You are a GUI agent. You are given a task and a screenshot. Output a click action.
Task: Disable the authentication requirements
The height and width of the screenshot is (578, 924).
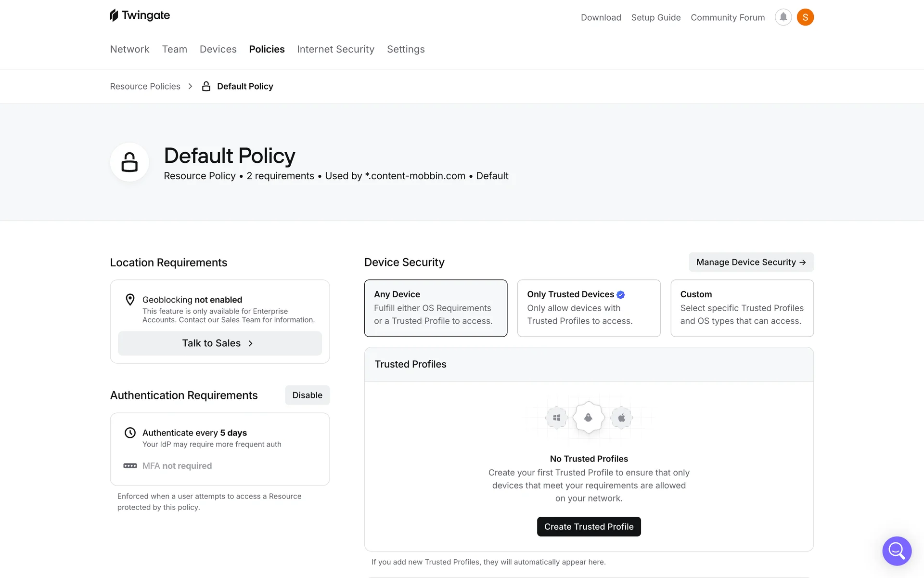pyautogui.click(x=307, y=395)
